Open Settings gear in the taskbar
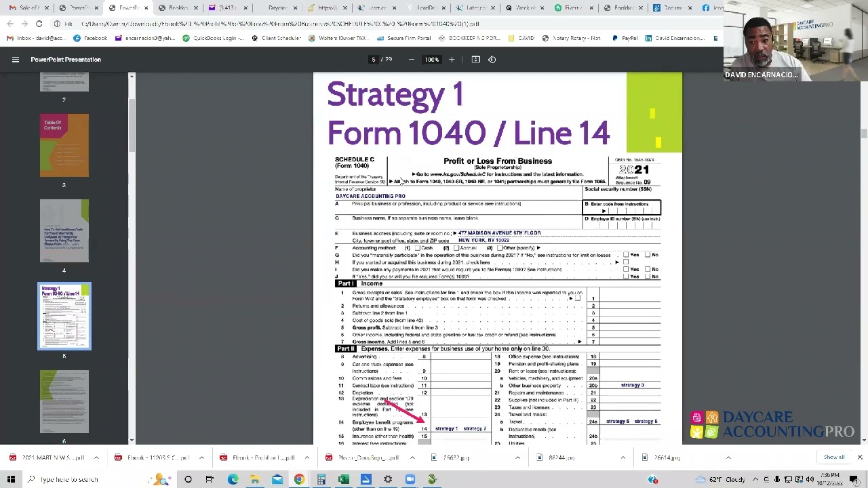 pos(388,479)
